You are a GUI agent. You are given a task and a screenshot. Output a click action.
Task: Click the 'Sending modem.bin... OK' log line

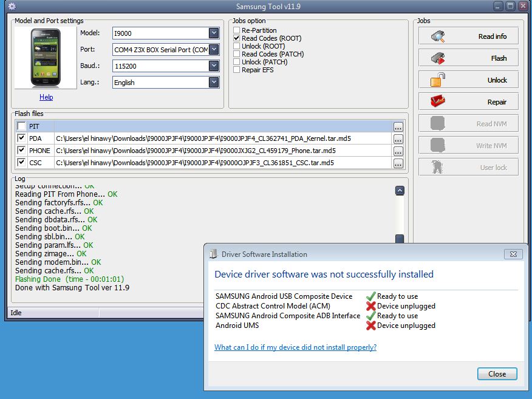pyautogui.click(x=58, y=262)
